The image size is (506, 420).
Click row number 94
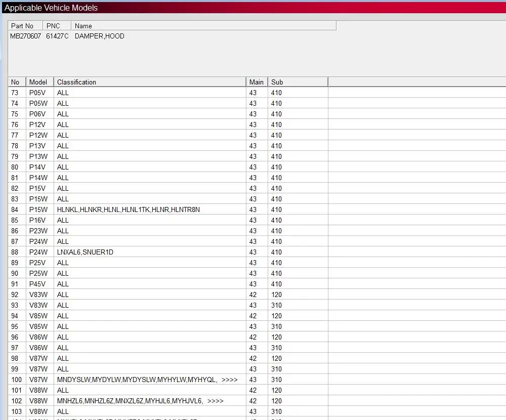tap(15, 316)
